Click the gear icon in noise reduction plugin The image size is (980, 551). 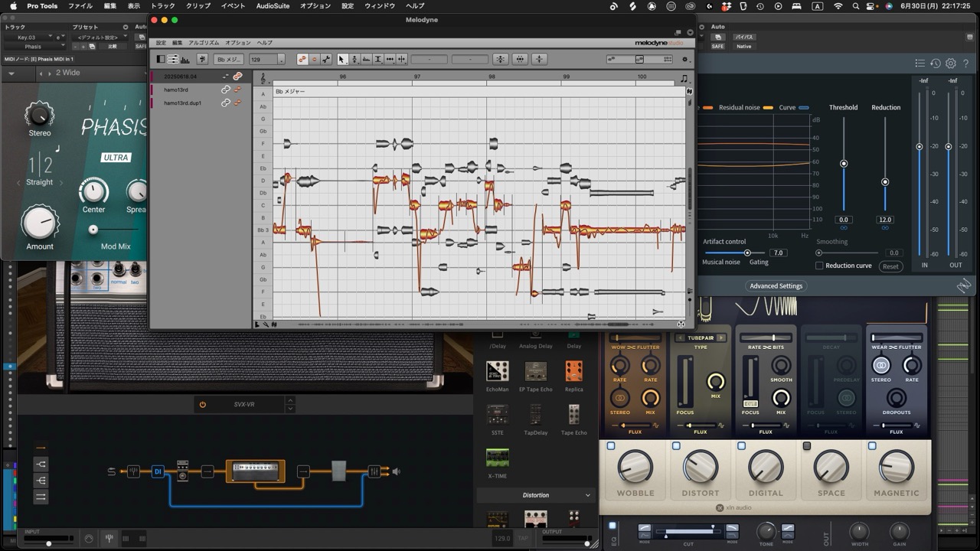pos(951,64)
